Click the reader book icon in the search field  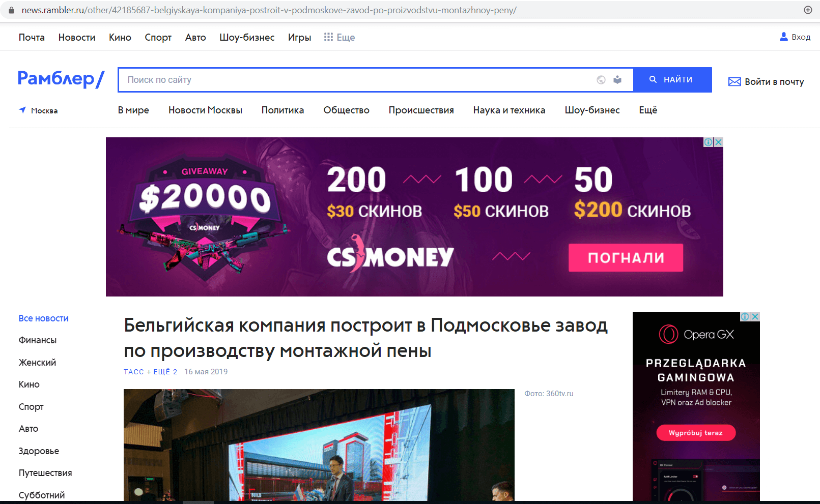tap(617, 80)
